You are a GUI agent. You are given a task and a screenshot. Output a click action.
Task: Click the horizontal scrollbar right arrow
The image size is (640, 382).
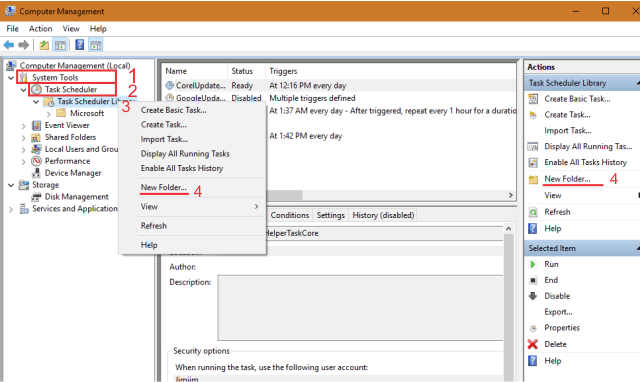pos(511,195)
